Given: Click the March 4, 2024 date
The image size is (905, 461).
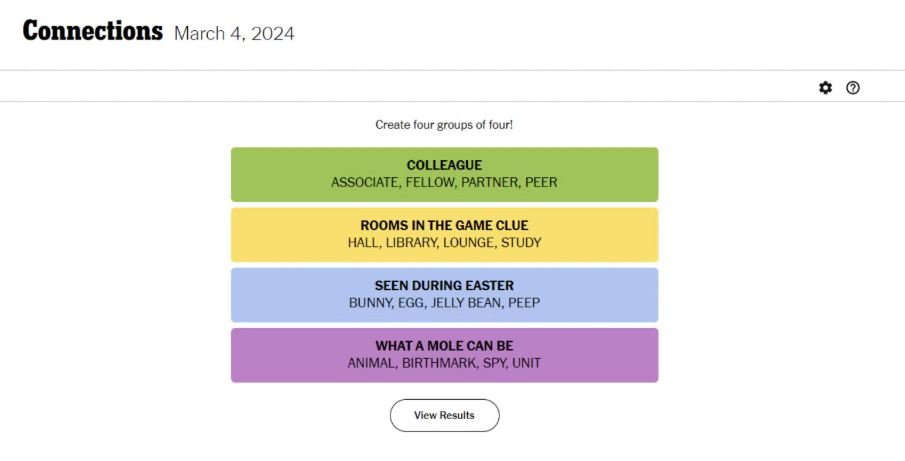Looking at the screenshot, I should [234, 33].
